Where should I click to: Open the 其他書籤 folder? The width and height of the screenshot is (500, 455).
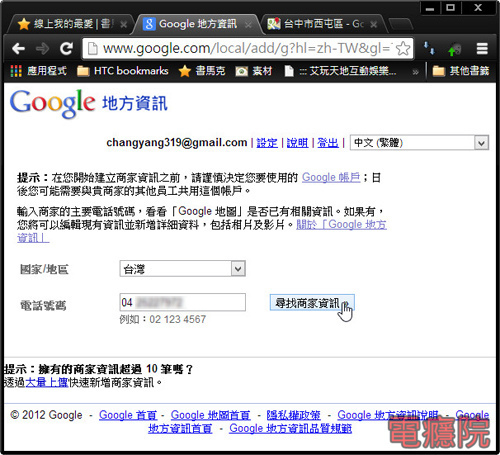click(x=461, y=71)
